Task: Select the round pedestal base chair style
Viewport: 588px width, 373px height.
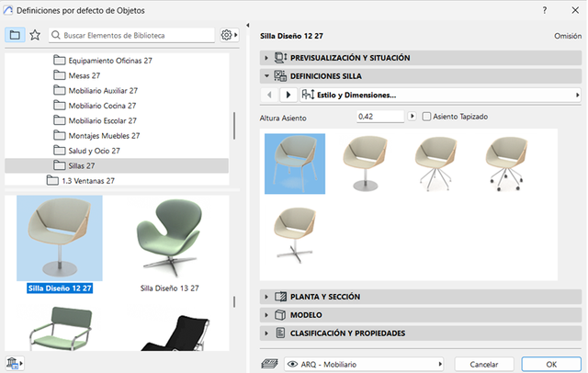Action: [x=366, y=164]
